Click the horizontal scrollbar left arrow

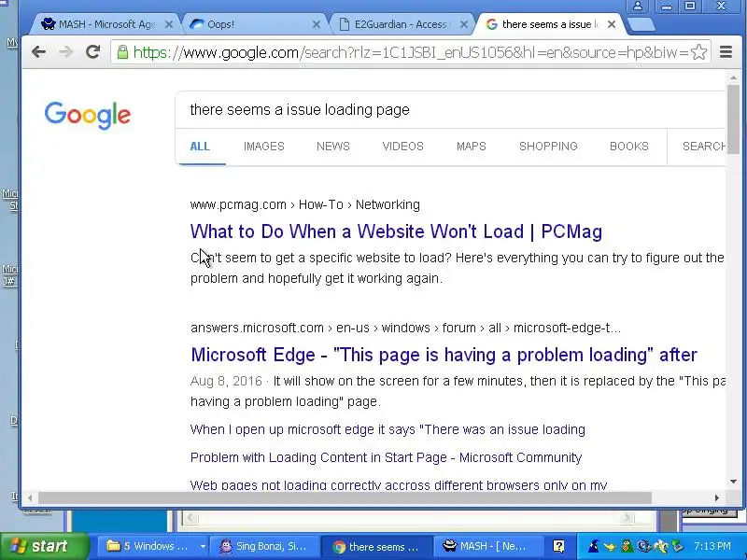(x=30, y=498)
